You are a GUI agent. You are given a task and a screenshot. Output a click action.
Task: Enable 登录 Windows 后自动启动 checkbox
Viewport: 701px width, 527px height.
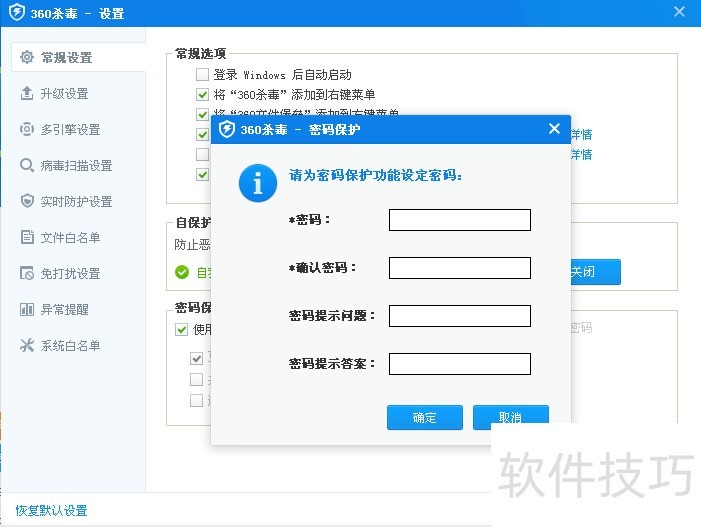(203, 74)
